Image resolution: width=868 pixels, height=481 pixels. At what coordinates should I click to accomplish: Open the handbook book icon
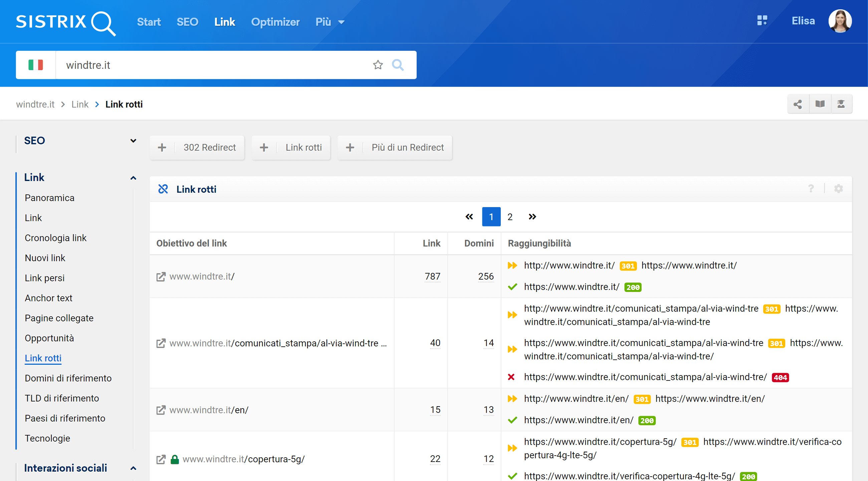pyautogui.click(x=820, y=104)
